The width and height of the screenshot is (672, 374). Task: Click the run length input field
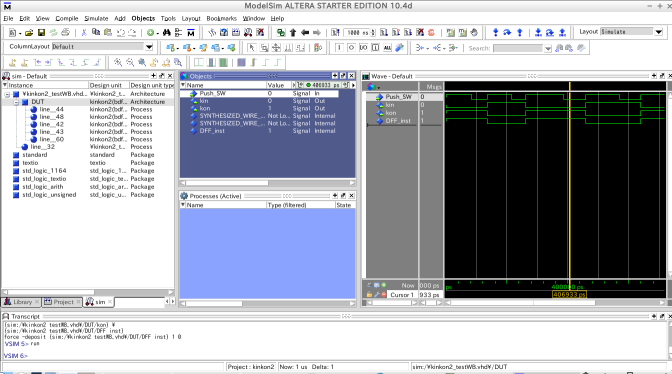(356, 33)
